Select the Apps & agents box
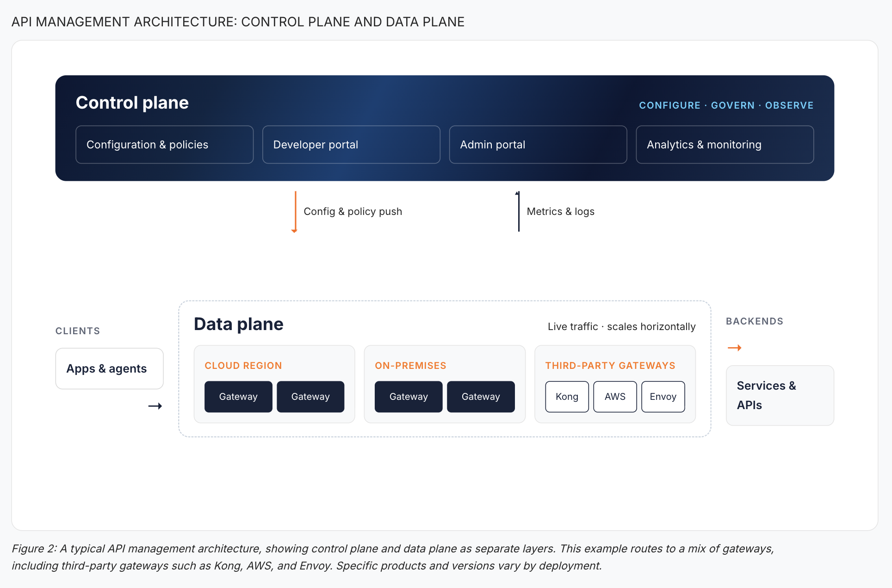Screen dimensions: 892x588 109,368
